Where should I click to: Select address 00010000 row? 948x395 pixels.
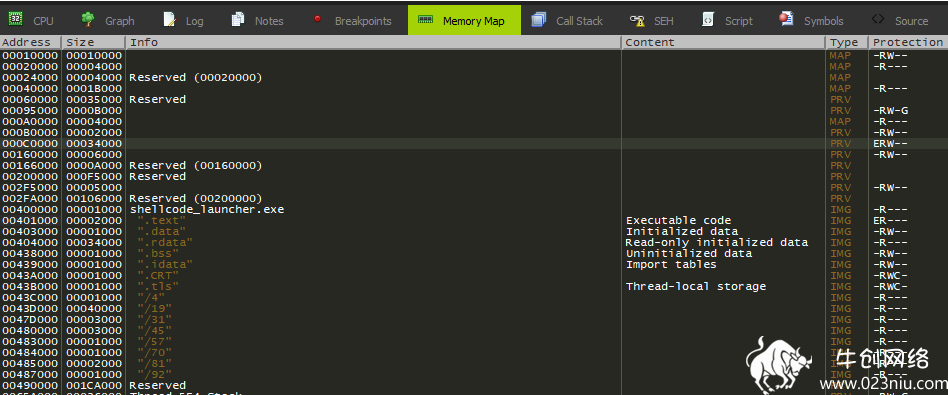tap(474, 56)
